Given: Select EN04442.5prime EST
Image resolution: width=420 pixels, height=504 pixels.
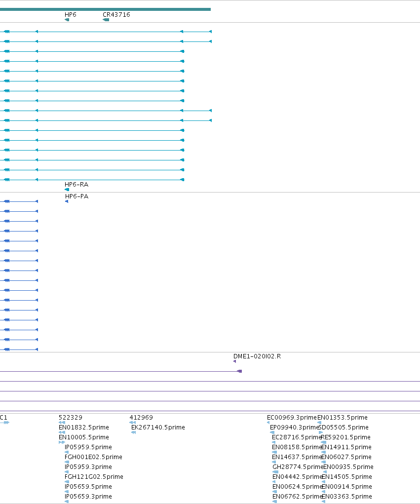Looking at the screenshot, I should click(297, 477).
